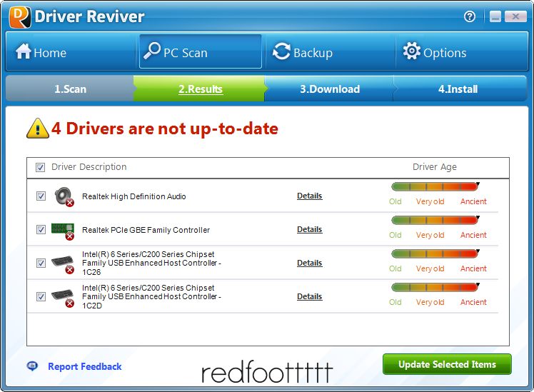Uncheck Realtek PCIe GBE Family Controller checkbox
Image resolution: width=534 pixels, height=392 pixels.
point(41,229)
